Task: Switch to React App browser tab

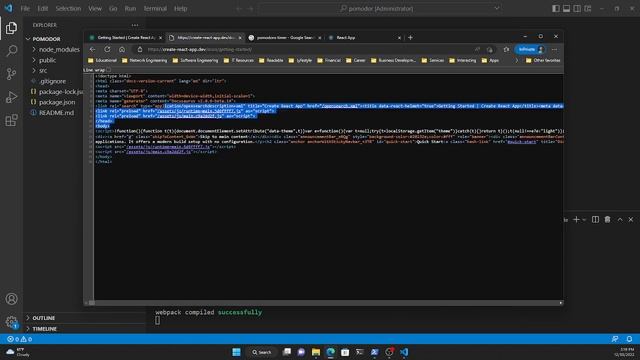Action: [364, 38]
